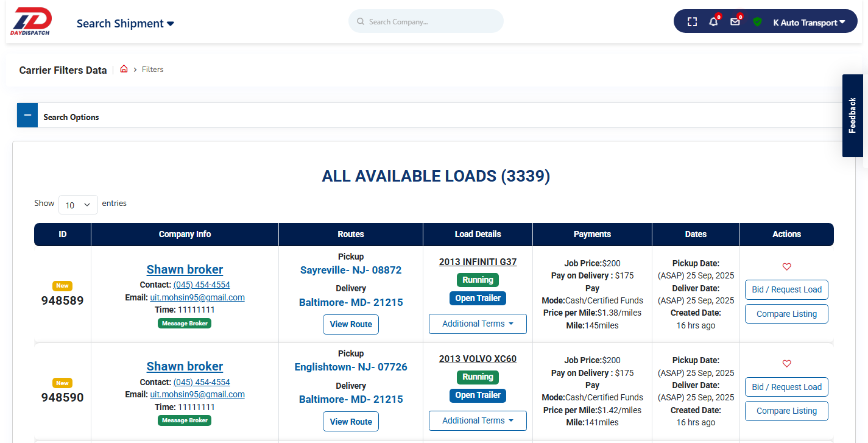Expand Additional Terms for Infiniti G37
The image size is (868, 443).
[x=478, y=324]
